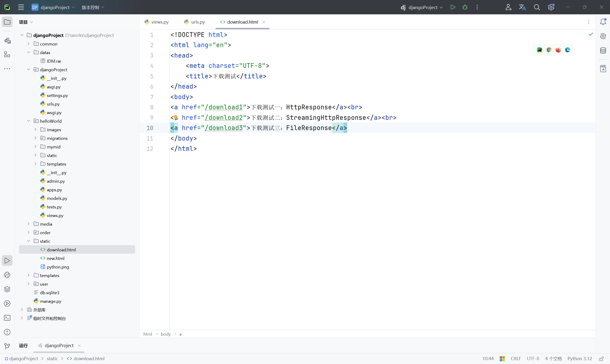The height and width of the screenshot is (364, 610).
Task: Open the Notifications bell
Action: (x=603, y=22)
